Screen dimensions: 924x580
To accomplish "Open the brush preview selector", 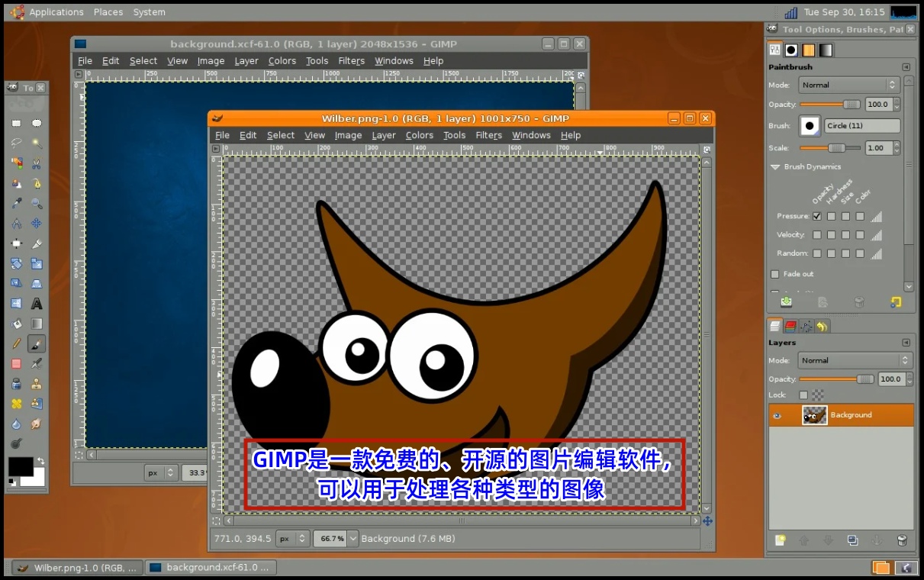I will point(810,126).
